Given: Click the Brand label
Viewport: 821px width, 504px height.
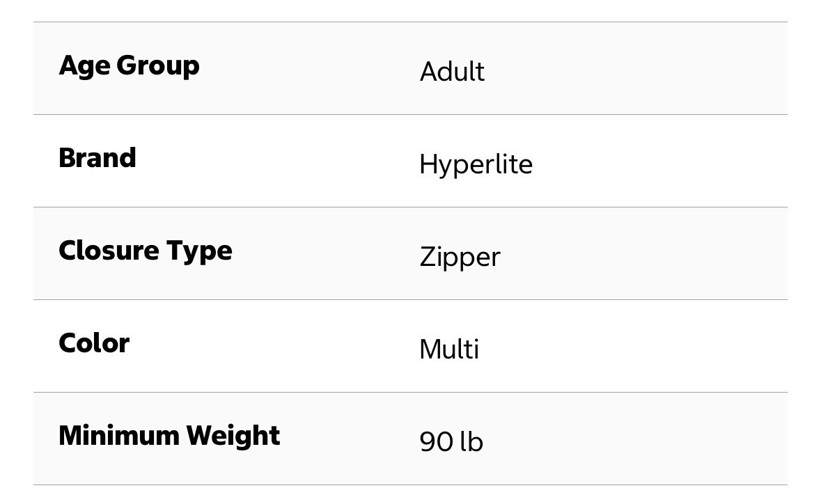Looking at the screenshot, I should [x=97, y=157].
